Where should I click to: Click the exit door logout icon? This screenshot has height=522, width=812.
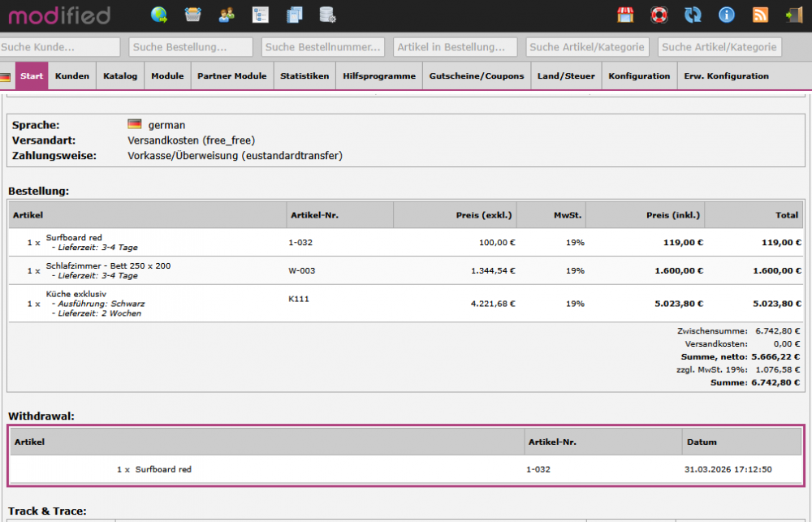793,15
